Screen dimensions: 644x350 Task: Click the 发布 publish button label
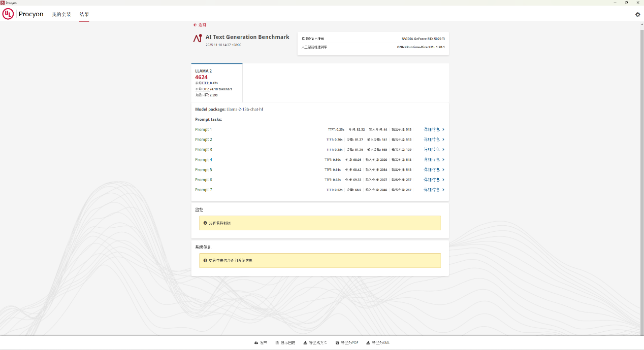coord(264,343)
